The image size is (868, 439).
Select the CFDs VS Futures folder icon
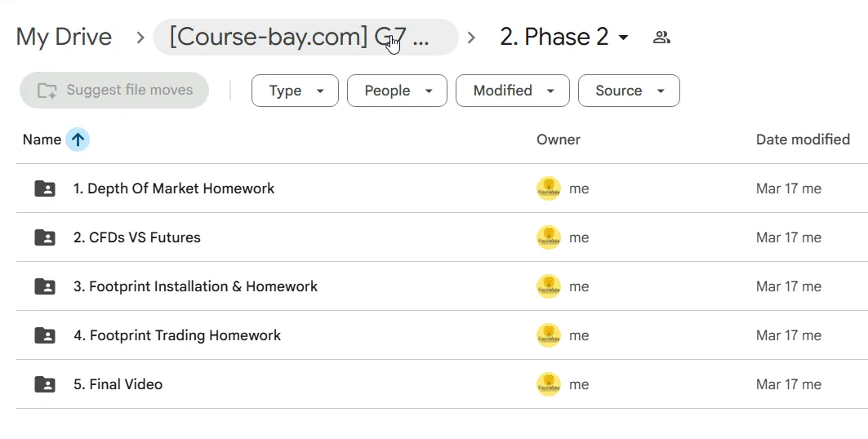point(45,237)
